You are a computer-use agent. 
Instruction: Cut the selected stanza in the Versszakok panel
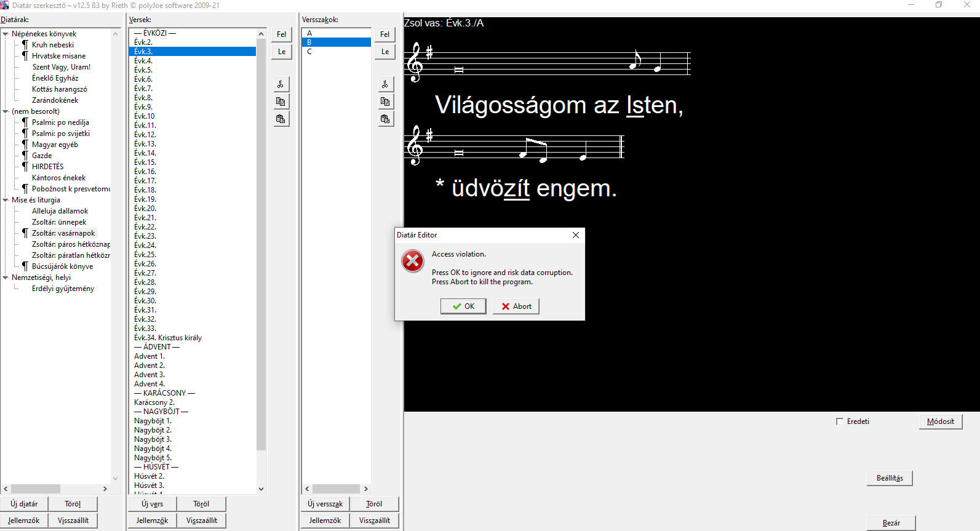pos(385,84)
